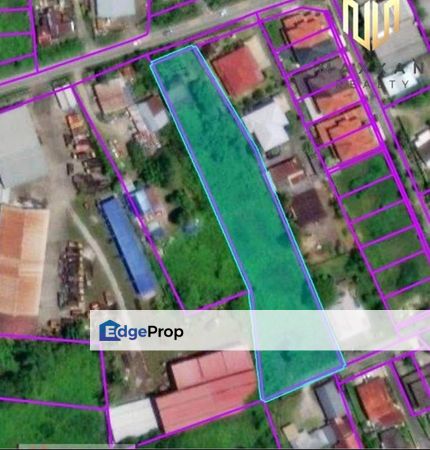Click the long blue-roofed building on map
Screen dimensions: 430x450
click(x=128, y=248)
